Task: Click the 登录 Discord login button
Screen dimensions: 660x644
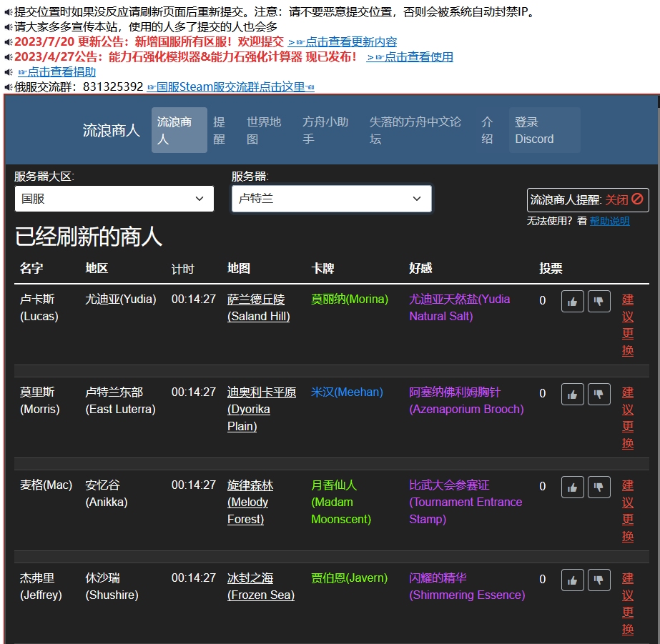Action: tap(545, 130)
